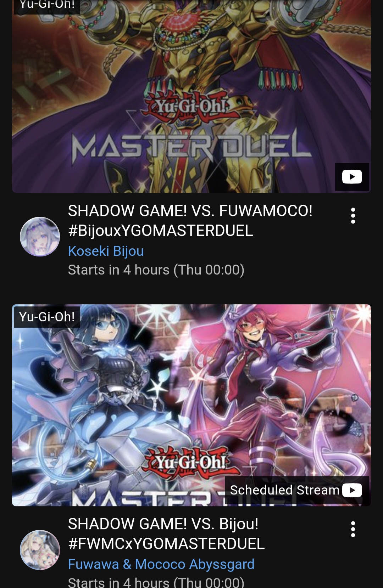Open Fuwawa & Mococo Abyssgard avatar
Image resolution: width=383 pixels, height=588 pixels.
coord(40,550)
